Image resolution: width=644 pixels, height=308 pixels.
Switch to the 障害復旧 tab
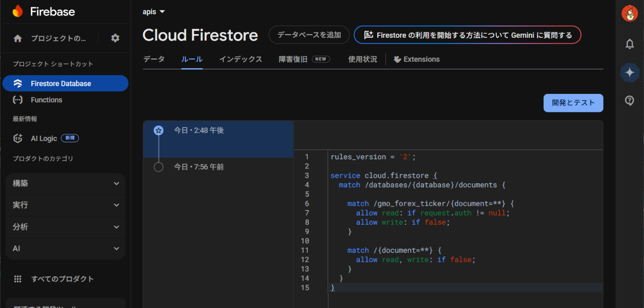point(304,59)
